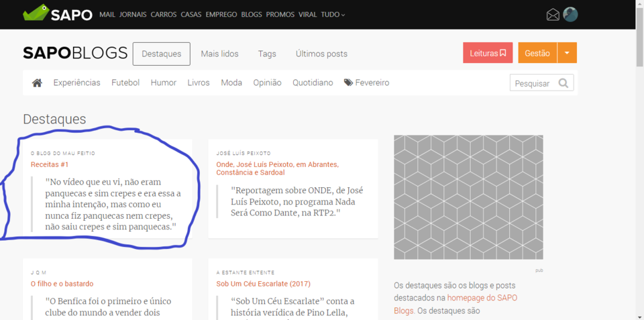Viewport: 644px width, 320px height.
Task: Open the Humor category
Action: click(x=164, y=83)
